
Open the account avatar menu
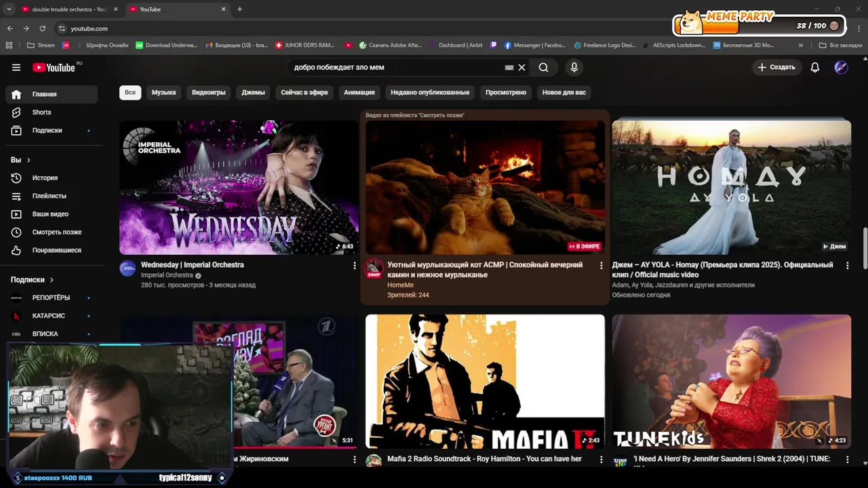841,67
